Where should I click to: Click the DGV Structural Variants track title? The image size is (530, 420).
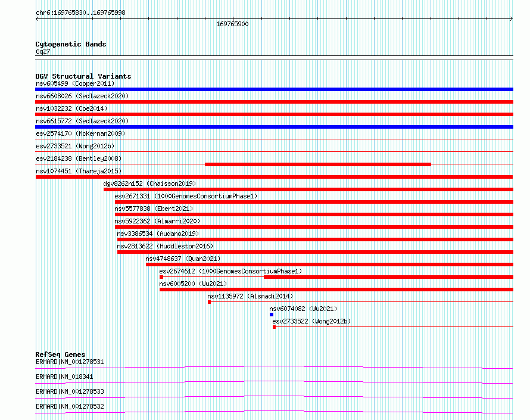83,76
